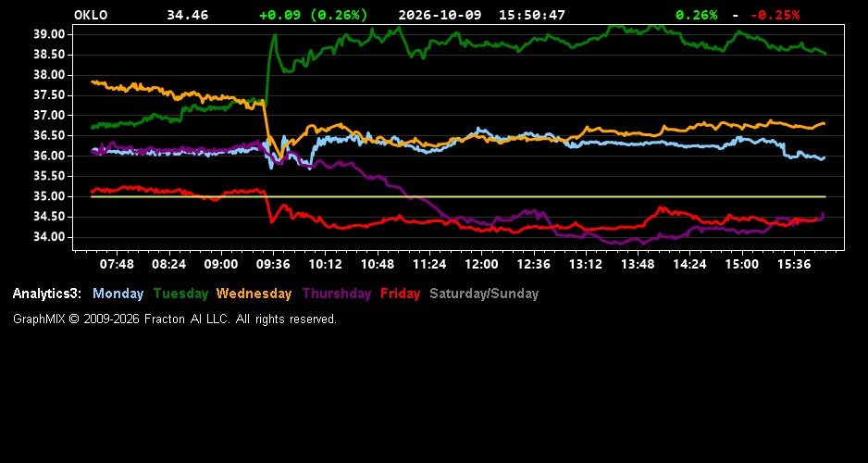Click the 08:24 time axis label
Viewport: 868px width, 463px height.
pos(168,265)
